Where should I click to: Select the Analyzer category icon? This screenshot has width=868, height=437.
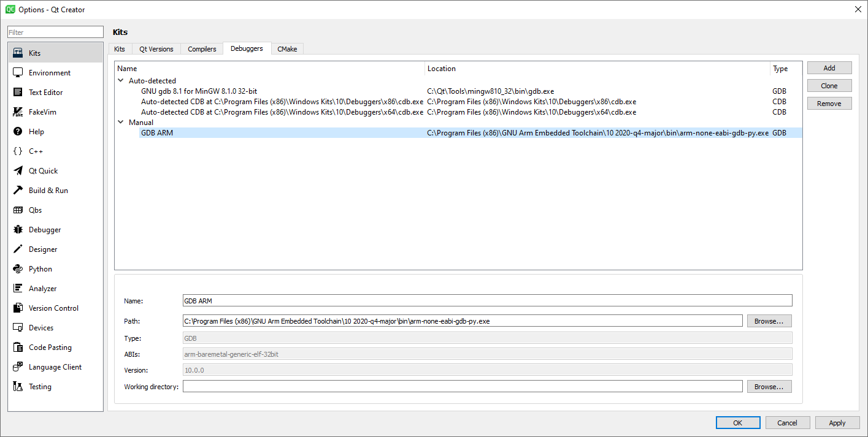tap(18, 289)
